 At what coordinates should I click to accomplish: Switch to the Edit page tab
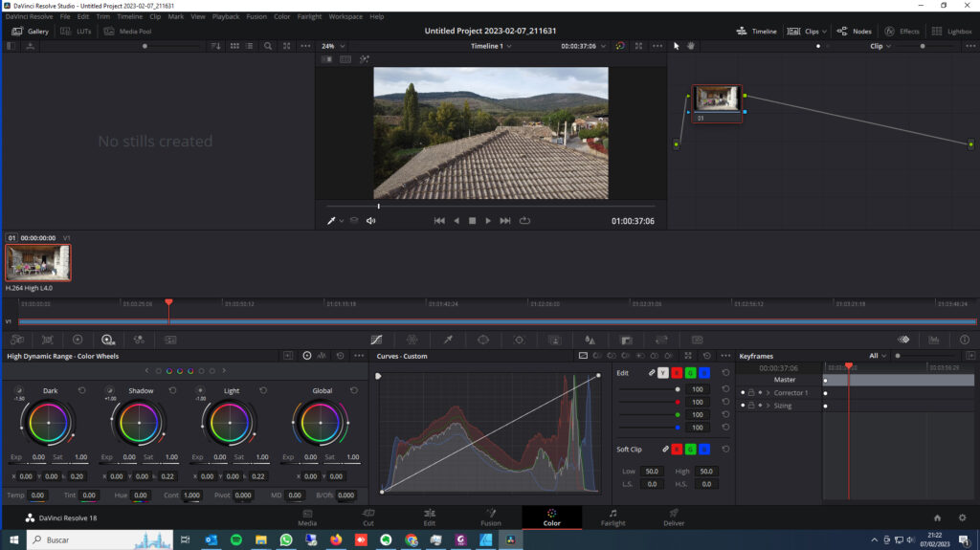coord(430,517)
